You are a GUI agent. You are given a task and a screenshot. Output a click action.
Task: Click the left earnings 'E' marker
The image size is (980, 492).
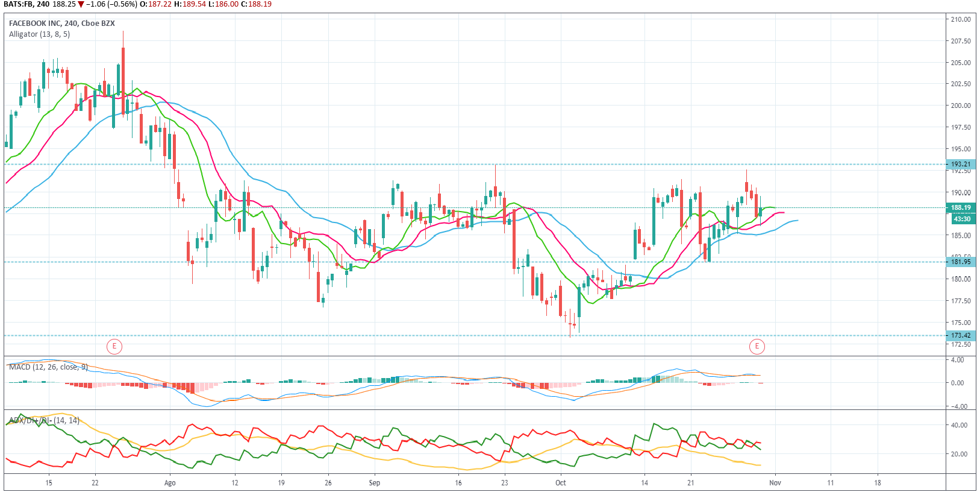pyautogui.click(x=114, y=346)
